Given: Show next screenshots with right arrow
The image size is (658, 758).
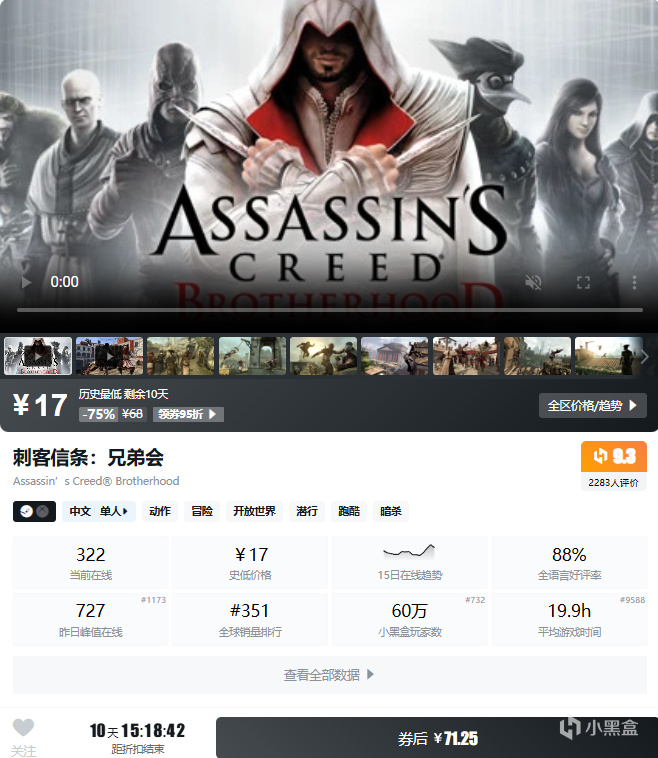Looking at the screenshot, I should click(645, 357).
